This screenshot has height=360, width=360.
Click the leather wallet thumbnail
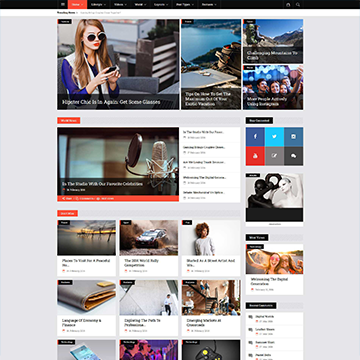87,297
